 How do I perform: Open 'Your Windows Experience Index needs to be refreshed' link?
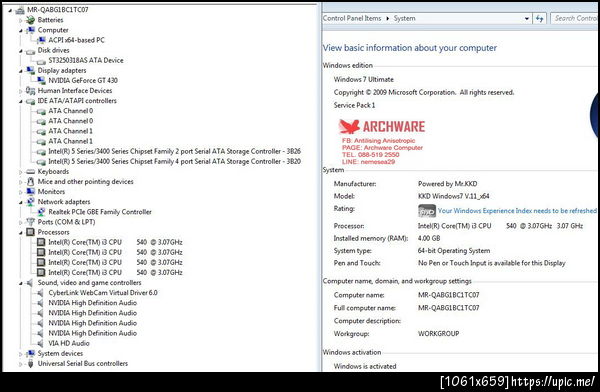[x=517, y=211]
